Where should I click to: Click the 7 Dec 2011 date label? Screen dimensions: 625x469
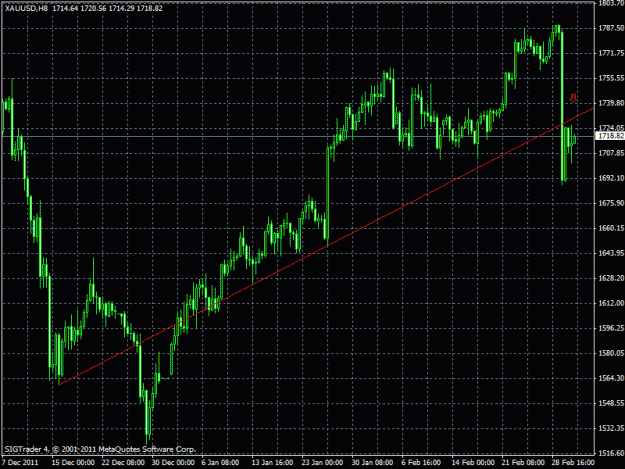[20, 463]
